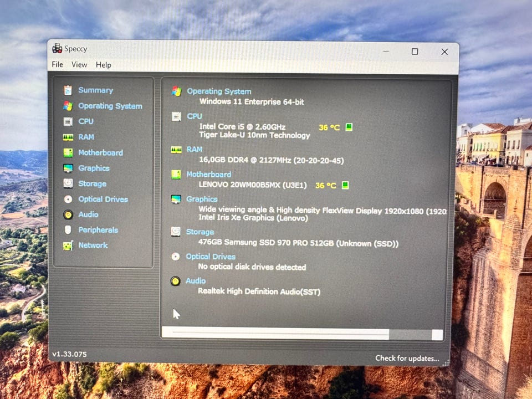Click the RAM module icon in sidebar
Viewport: 532px width, 399px height.
[x=68, y=137]
